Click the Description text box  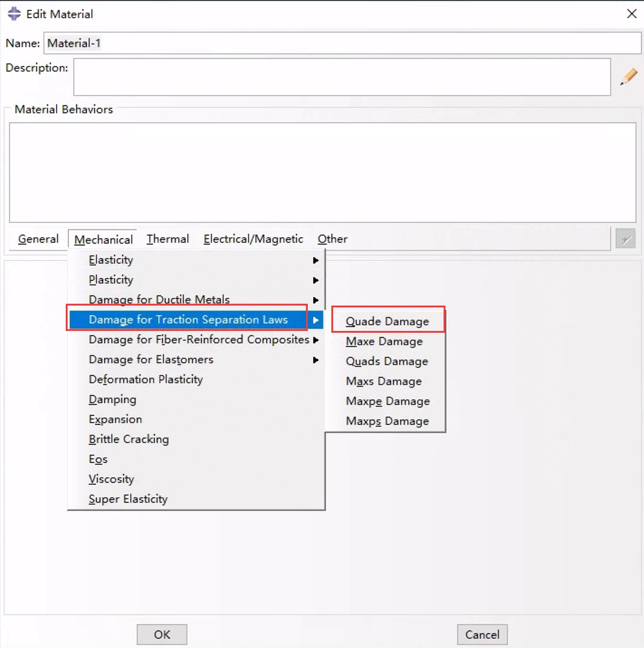(x=342, y=77)
